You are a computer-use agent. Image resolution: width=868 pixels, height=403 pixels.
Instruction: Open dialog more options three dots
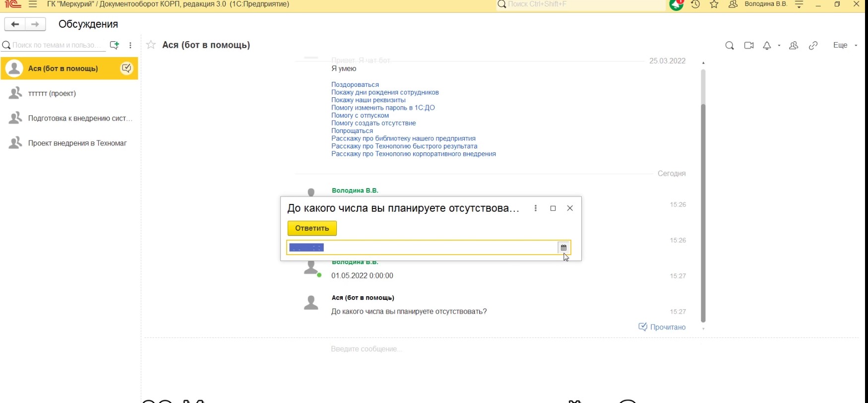click(535, 208)
